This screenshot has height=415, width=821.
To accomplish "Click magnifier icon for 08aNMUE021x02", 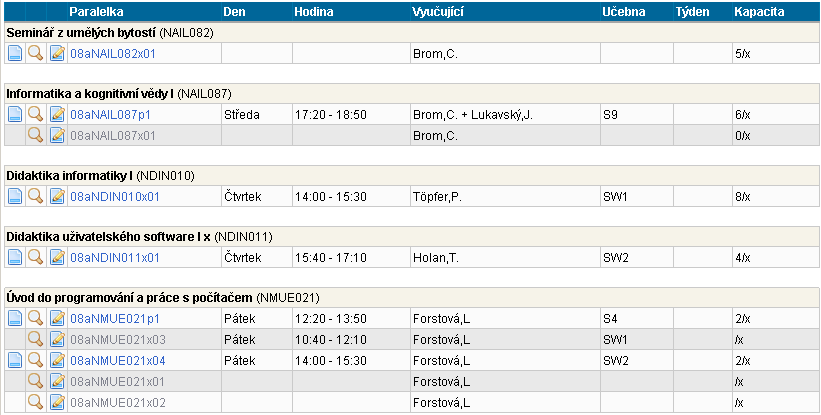I will click(x=35, y=402).
